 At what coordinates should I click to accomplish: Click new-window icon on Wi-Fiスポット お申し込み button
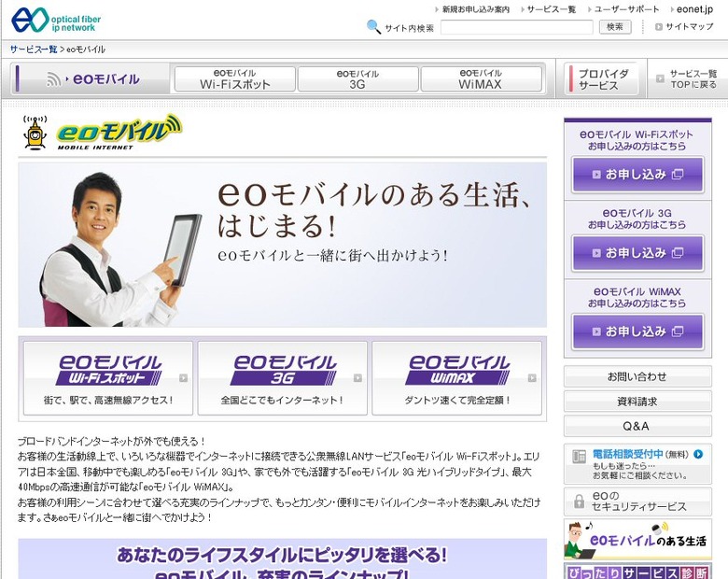(x=678, y=175)
